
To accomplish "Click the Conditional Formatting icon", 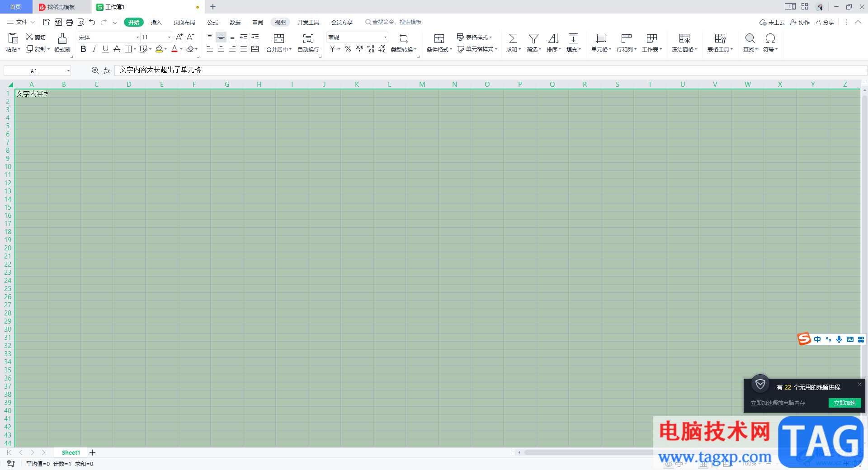I will coord(439,38).
